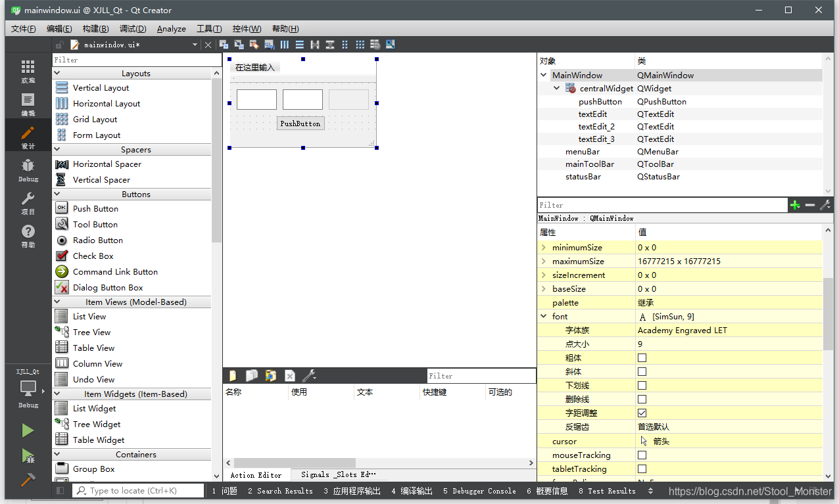Open the 项目 (Projects) mode
This screenshot has width=839, height=504.
(28, 203)
